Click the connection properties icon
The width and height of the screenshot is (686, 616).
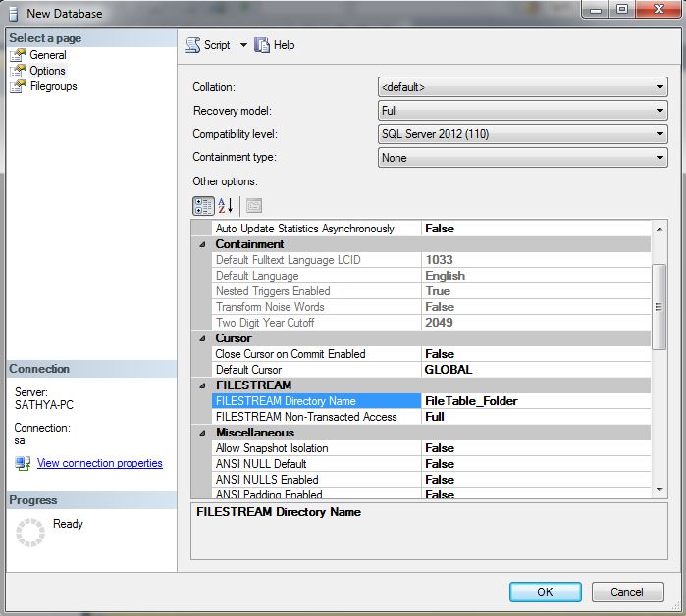coord(23,463)
